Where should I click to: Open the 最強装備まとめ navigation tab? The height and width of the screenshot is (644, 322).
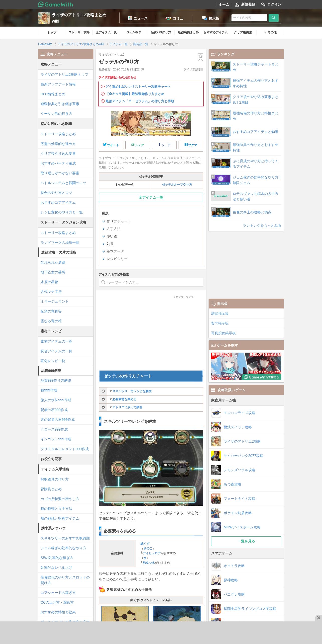point(188,32)
